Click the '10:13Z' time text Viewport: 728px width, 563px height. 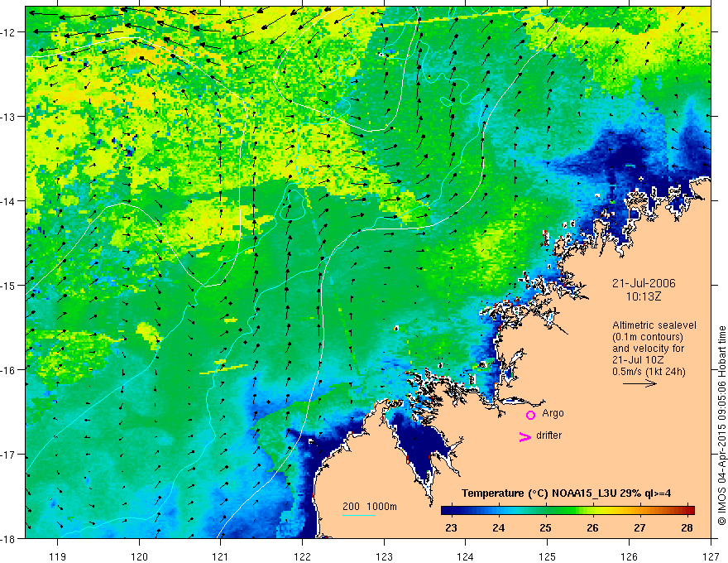pos(643,296)
